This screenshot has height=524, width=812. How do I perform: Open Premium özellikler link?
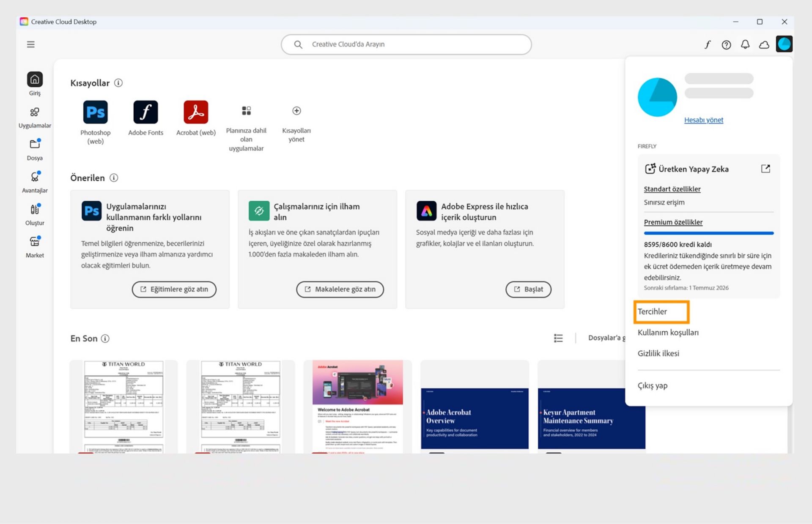pyautogui.click(x=673, y=222)
